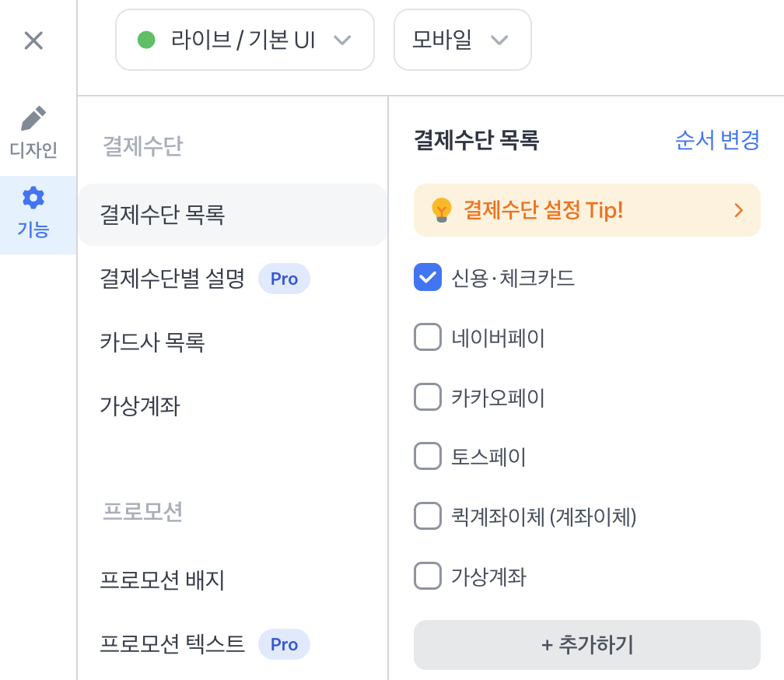Click the lightbulb icon in the Tip banner
This screenshot has width=784, height=680.
pos(441,210)
